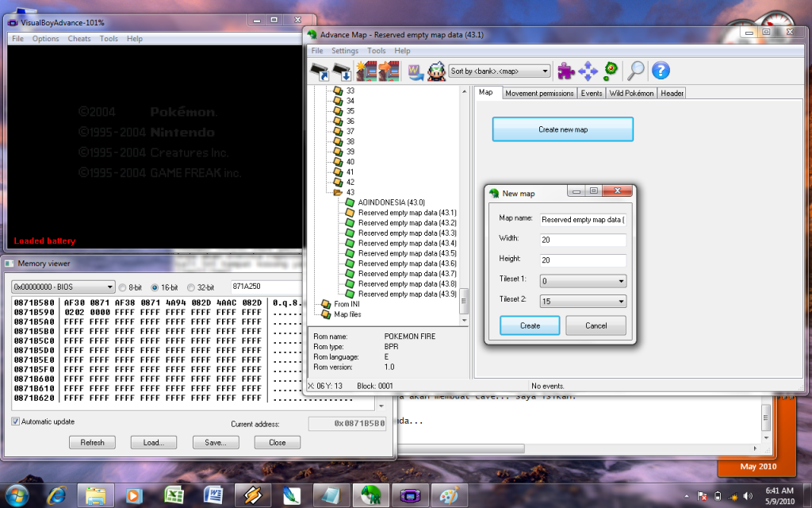This screenshot has height=508, width=812.
Task: Open Windows Media Player taskbar icon
Action: point(134,496)
